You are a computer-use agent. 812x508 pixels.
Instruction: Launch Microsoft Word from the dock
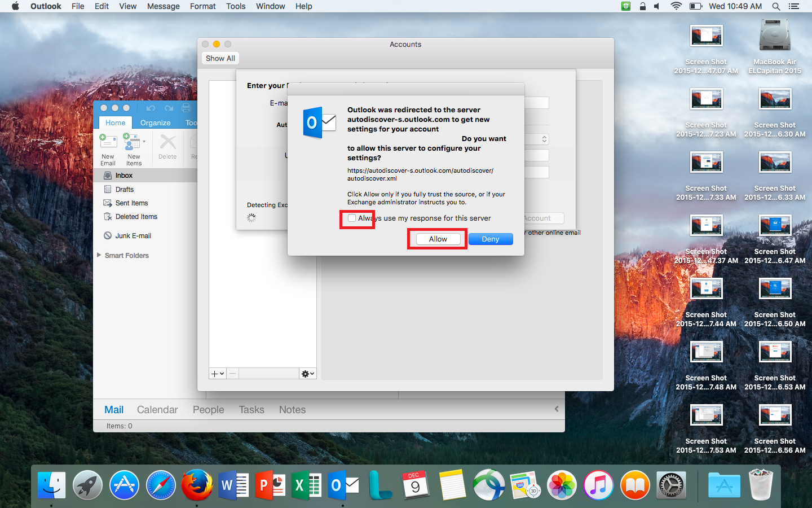[233, 485]
